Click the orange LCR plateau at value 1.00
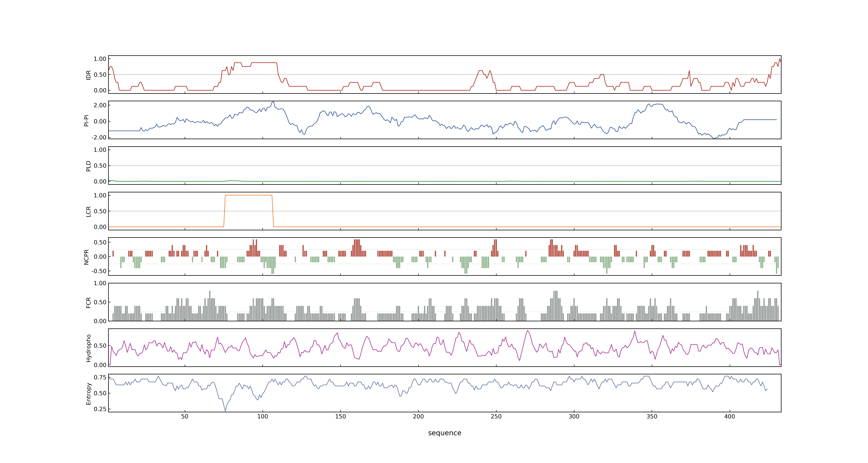 (x=249, y=195)
